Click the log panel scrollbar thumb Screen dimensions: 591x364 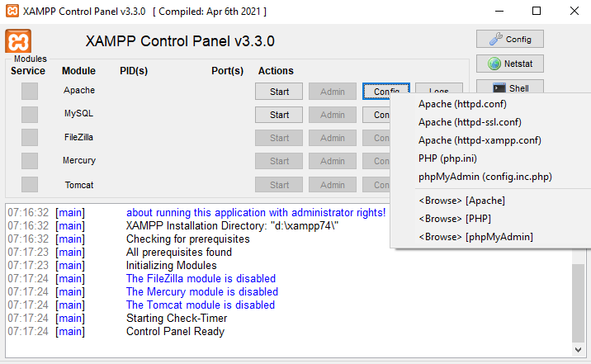coord(578,303)
